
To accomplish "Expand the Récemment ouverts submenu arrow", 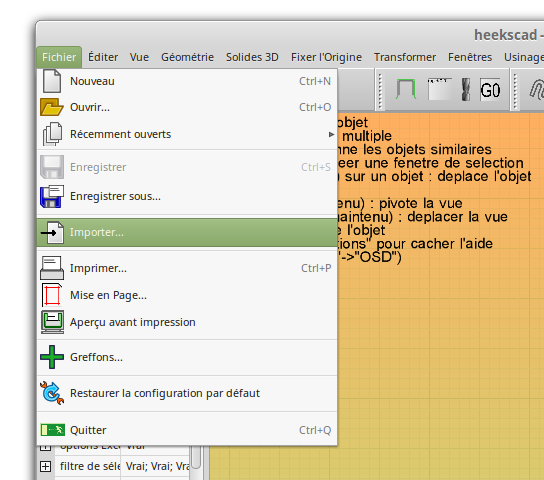I will 331,134.
